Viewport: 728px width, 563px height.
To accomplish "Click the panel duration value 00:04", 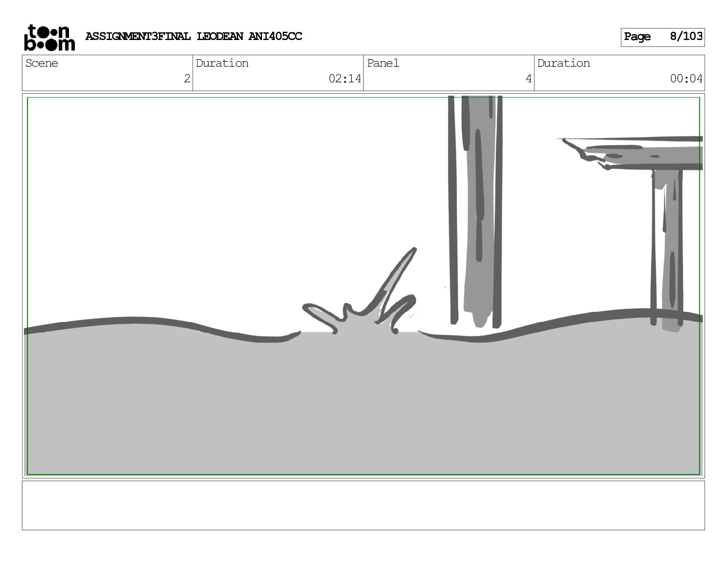I will click(x=686, y=79).
